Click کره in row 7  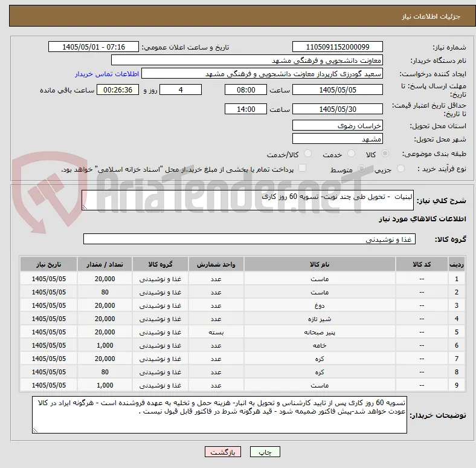320,359
